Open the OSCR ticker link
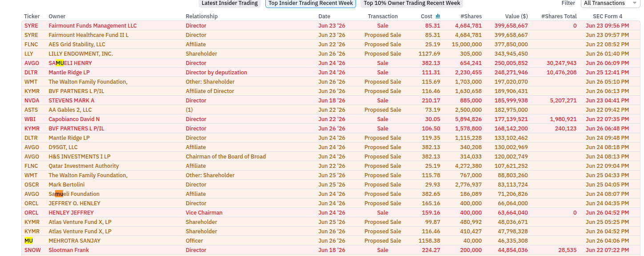This screenshot has width=644, height=256. [32, 184]
